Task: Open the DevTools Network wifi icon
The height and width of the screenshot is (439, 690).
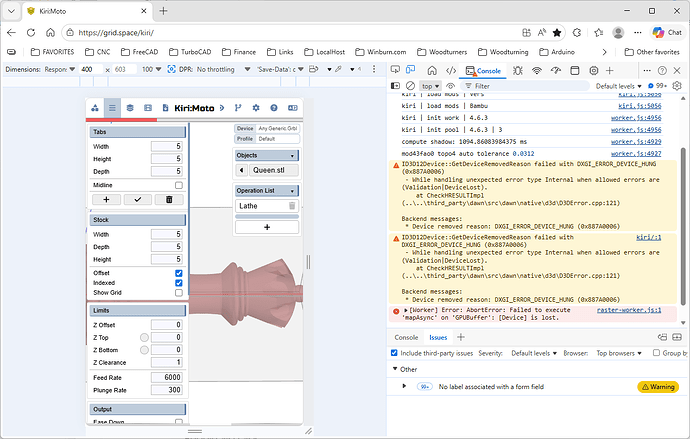Action: point(536,70)
